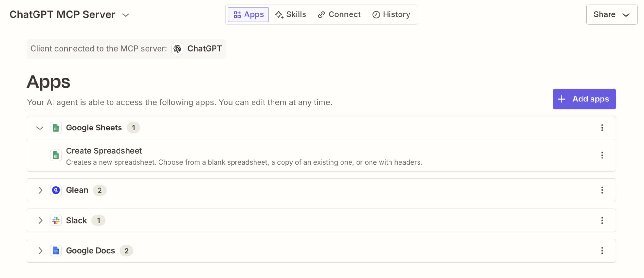
Task: Click the Glean count badge 2
Action: click(100, 190)
